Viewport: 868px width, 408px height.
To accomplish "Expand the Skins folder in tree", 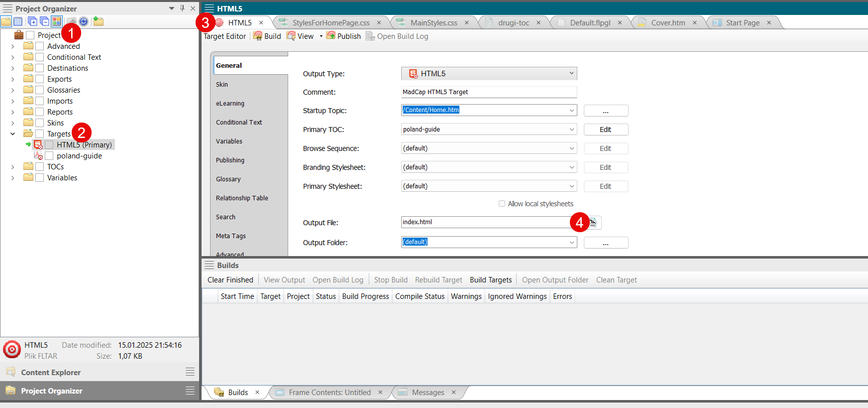I will 12,123.
